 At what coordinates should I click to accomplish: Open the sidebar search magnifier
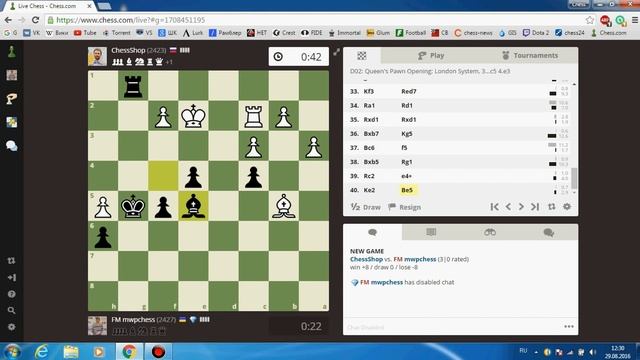click(x=11, y=310)
